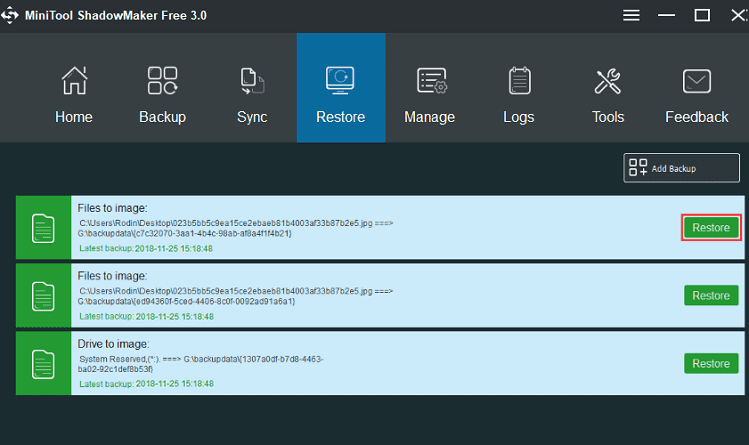Select document icon of Drive to image backup
The image size is (749, 445).
[x=43, y=364]
